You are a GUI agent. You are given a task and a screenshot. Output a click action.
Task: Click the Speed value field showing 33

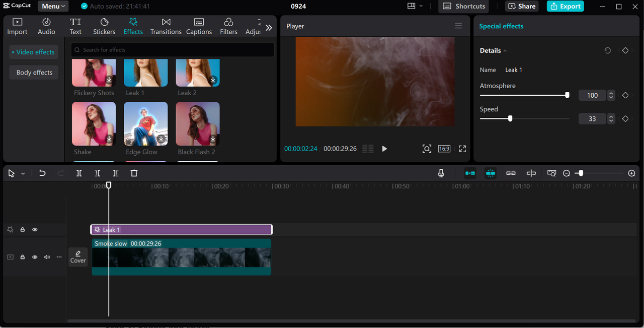(x=592, y=119)
